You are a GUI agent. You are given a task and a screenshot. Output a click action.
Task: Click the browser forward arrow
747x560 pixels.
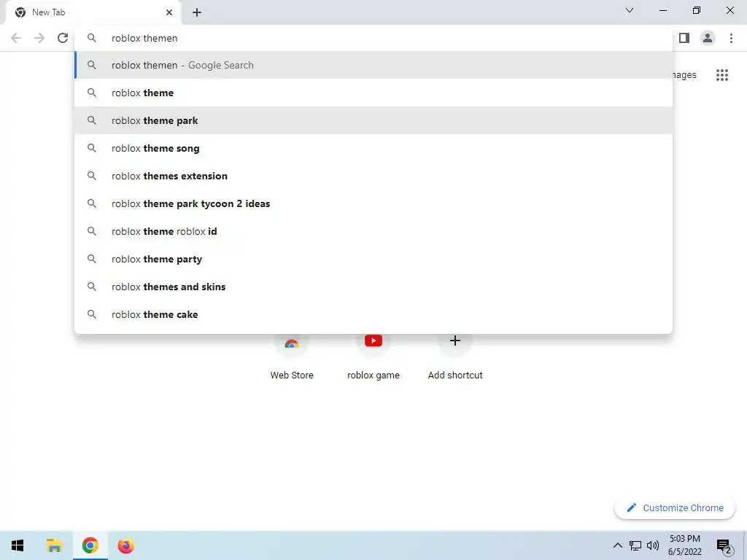click(x=39, y=38)
